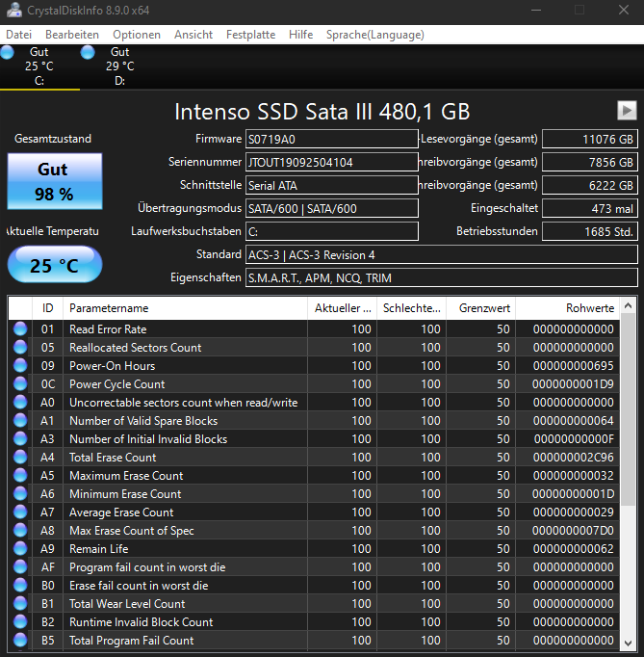Click the next disk arrow button

point(627,110)
